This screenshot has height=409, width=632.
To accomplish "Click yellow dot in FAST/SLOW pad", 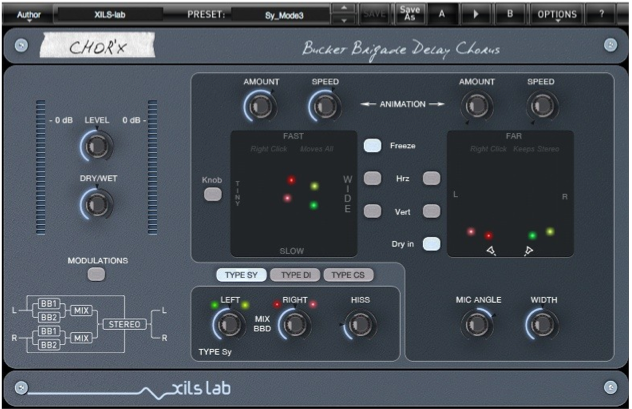I will click(314, 186).
